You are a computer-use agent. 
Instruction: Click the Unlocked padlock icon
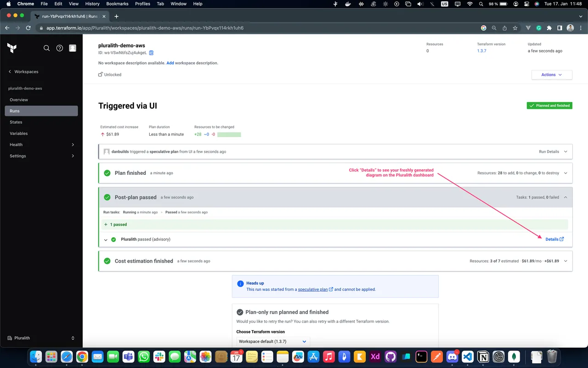[x=101, y=75]
